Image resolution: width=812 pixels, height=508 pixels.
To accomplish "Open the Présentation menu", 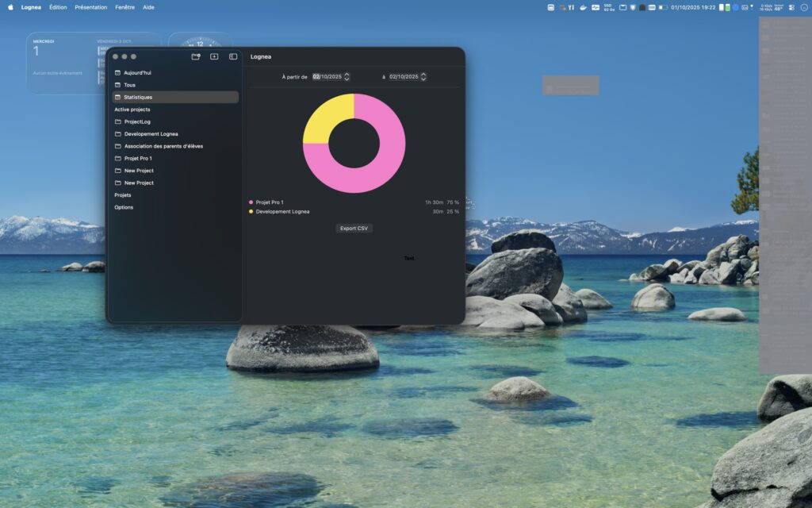I will point(90,7).
